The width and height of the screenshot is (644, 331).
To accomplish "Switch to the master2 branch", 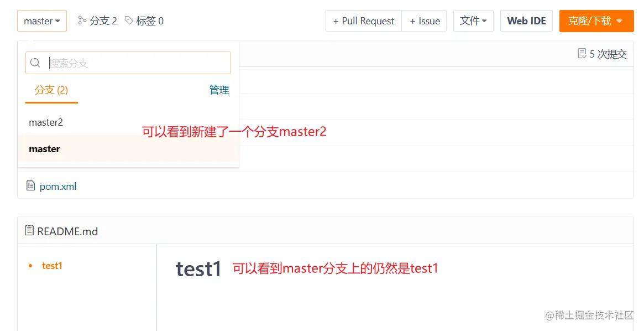I will coord(128,122).
